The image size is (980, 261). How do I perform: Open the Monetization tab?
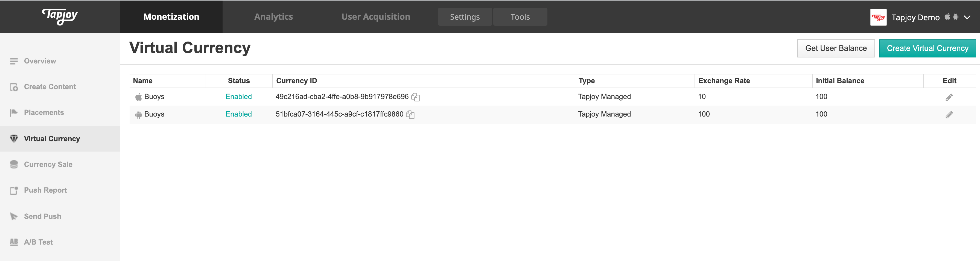point(171,17)
